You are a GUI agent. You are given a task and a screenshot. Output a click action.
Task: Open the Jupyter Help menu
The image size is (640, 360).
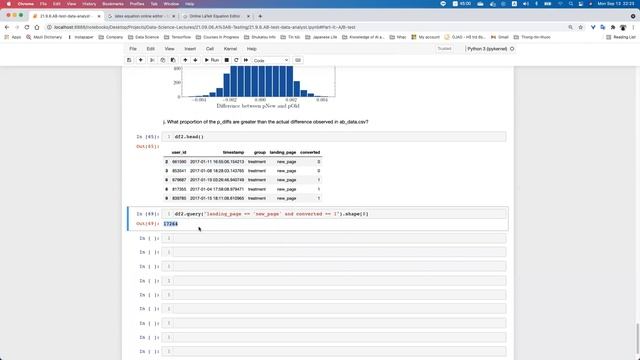(251, 49)
